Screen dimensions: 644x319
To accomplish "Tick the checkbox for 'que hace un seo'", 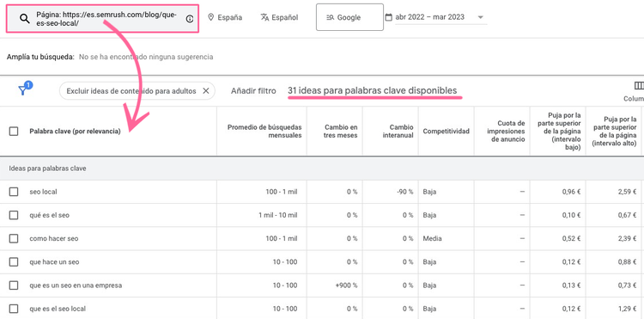I will click(x=14, y=262).
